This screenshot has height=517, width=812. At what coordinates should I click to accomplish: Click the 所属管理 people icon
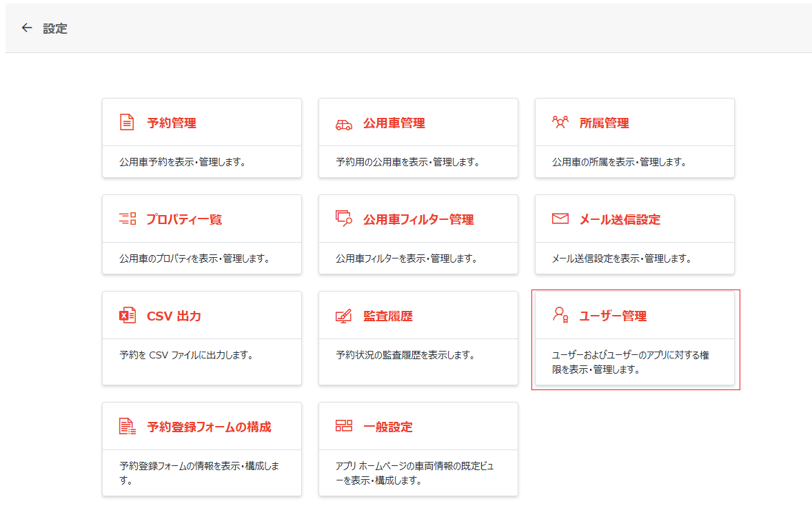(560, 122)
